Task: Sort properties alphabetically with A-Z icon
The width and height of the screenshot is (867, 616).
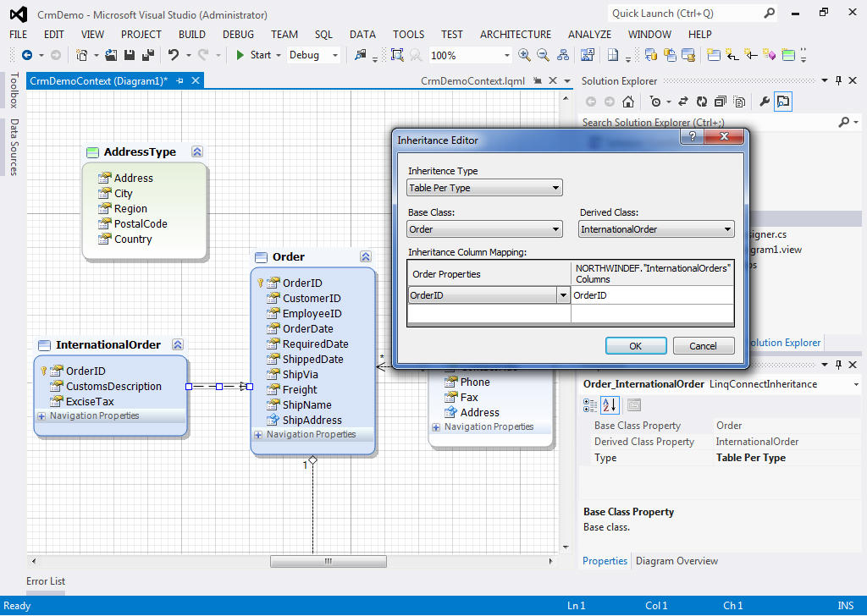Action: pos(610,405)
